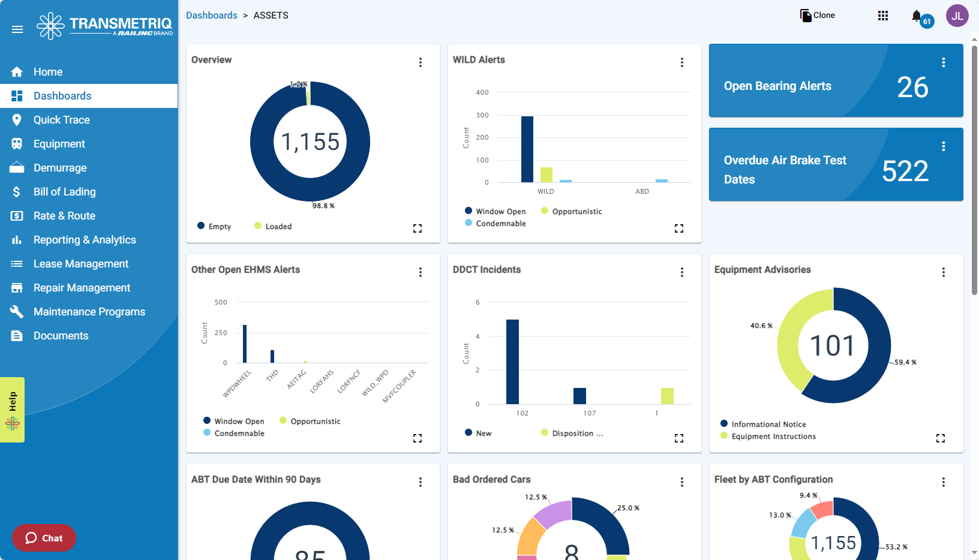Open Home in the sidebar
The width and height of the screenshot is (979, 560).
[89, 72]
